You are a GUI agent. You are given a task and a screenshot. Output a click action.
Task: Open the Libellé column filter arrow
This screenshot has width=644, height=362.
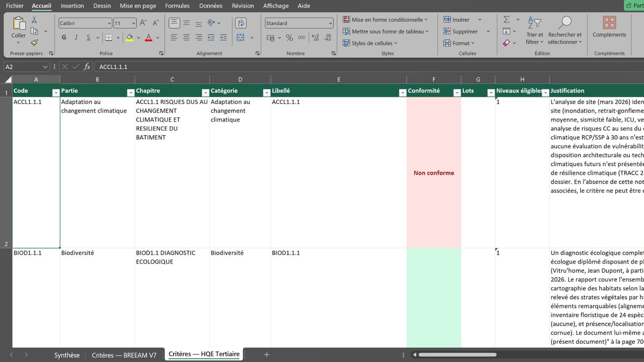click(402, 93)
